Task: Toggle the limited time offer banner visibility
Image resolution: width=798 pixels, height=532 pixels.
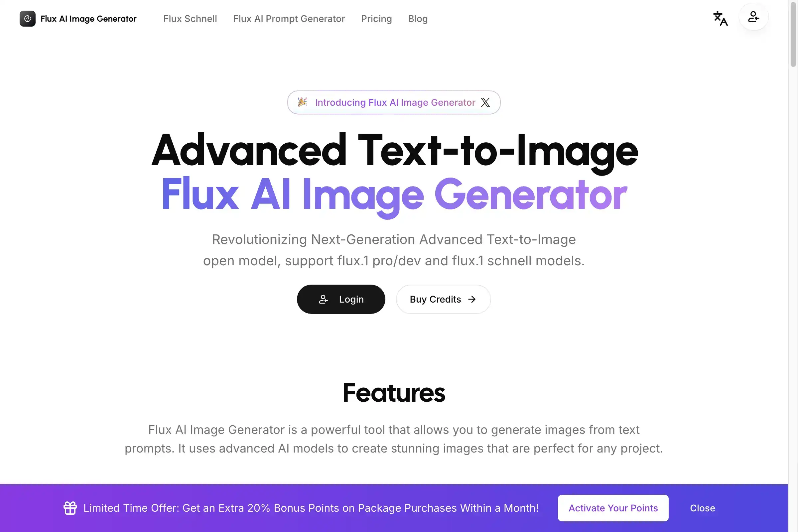Action: [x=702, y=508]
